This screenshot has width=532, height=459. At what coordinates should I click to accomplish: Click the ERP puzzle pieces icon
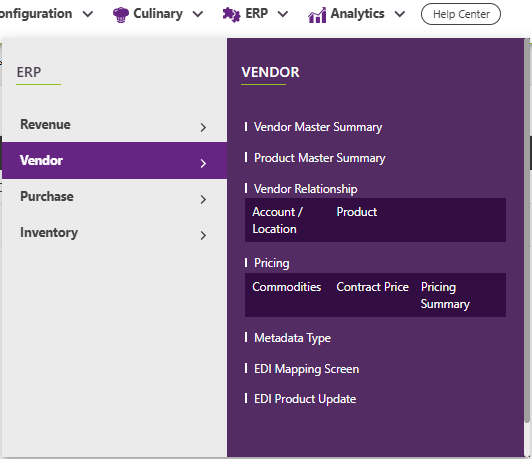coord(231,15)
